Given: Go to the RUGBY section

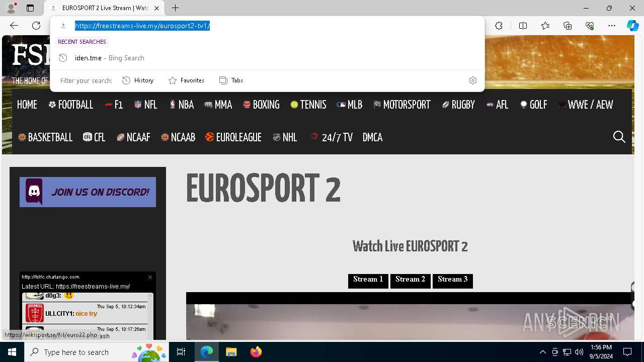Looking at the screenshot, I should (x=458, y=105).
